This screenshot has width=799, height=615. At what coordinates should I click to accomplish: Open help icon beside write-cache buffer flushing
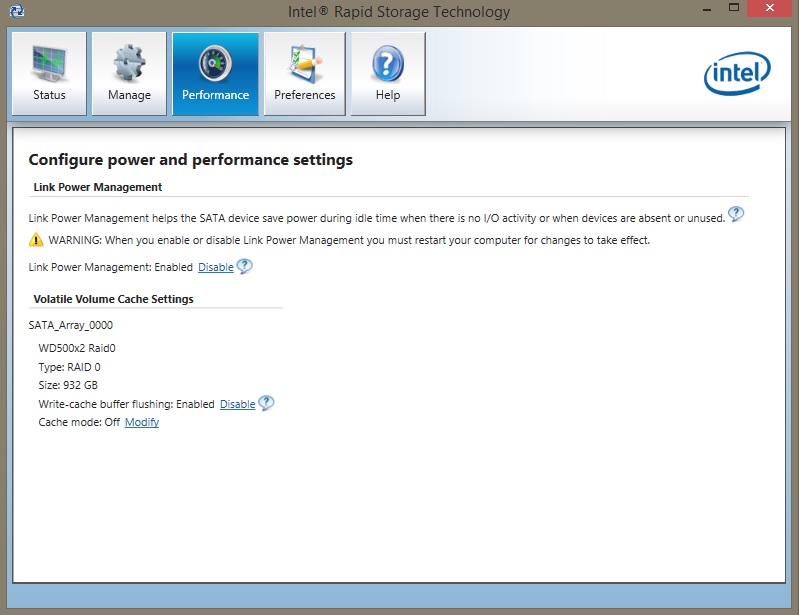pos(266,403)
